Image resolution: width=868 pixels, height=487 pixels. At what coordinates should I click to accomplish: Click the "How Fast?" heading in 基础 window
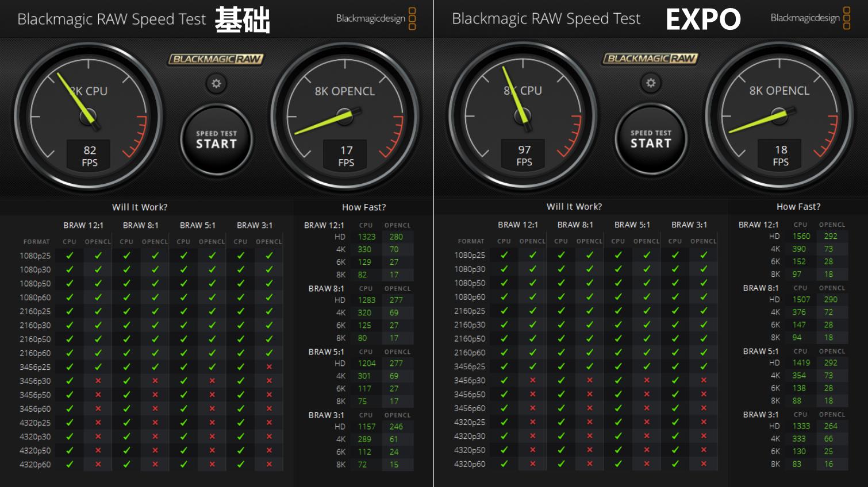364,207
